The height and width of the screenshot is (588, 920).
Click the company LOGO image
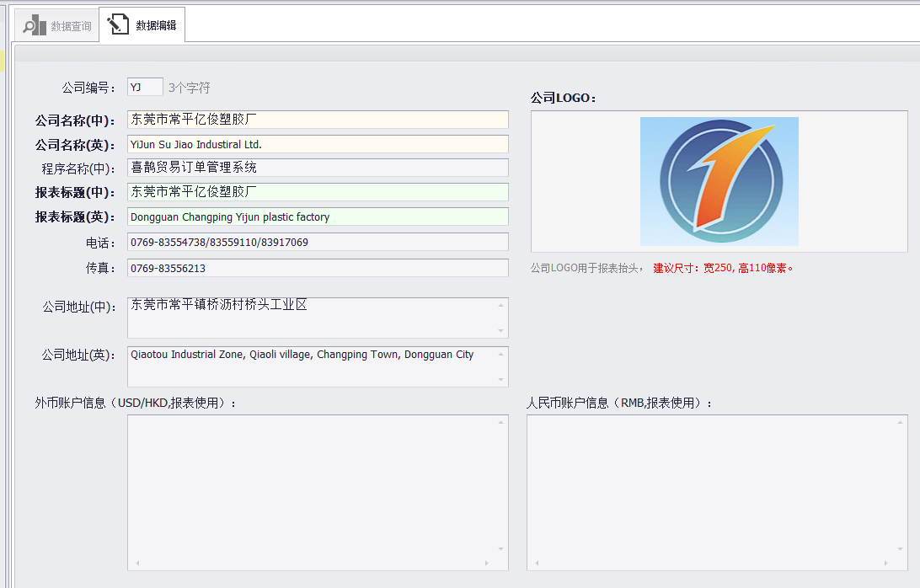pyautogui.click(x=719, y=181)
